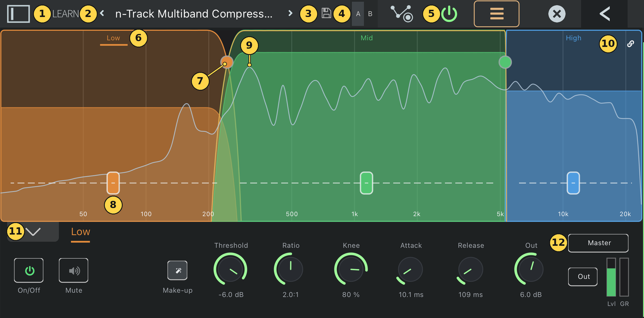Click the 109 ms release value
644x318 pixels.
[471, 295]
